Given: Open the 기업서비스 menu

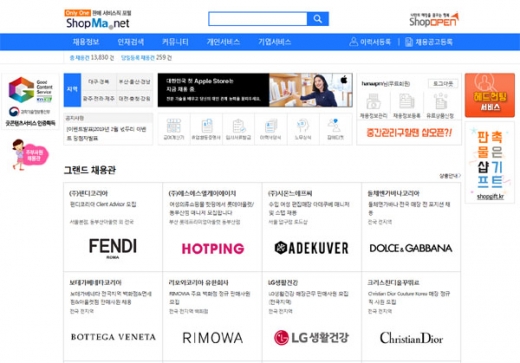Looking at the screenshot, I should pyautogui.click(x=274, y=42).
